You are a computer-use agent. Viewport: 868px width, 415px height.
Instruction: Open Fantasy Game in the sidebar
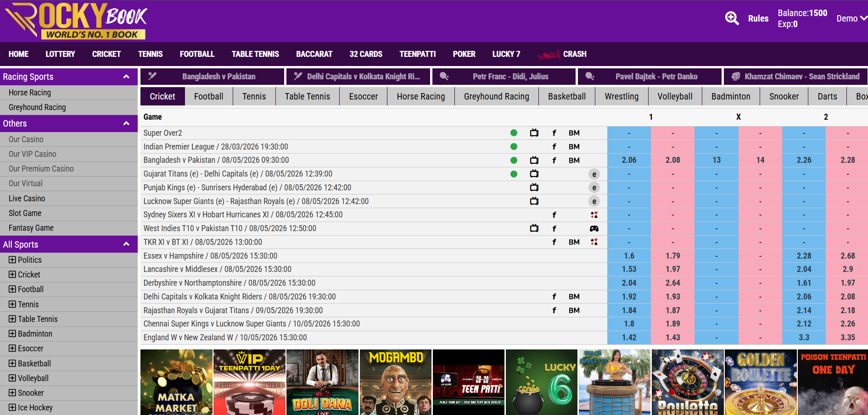(x=69, y=228)
